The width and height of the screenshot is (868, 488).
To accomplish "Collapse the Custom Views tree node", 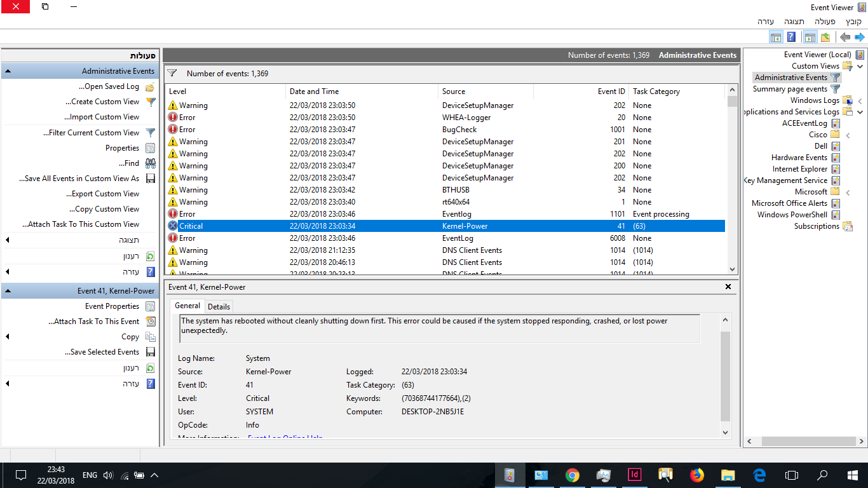I will click(x=860, y=66).
